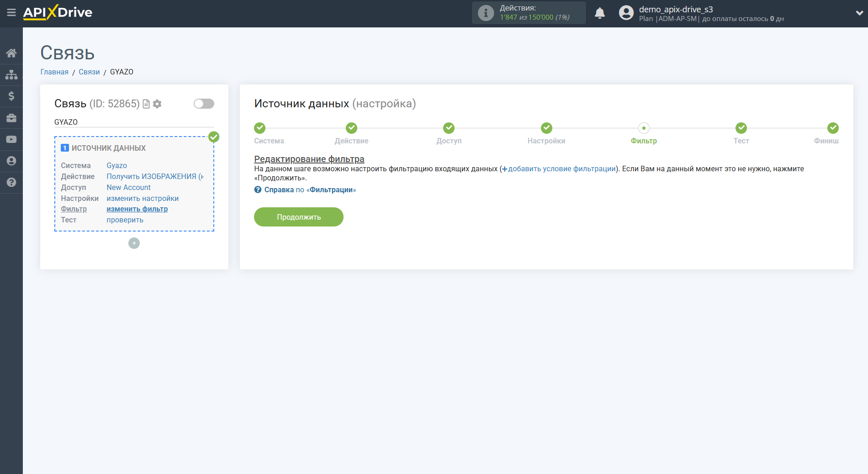Click the plus button below the data source block
The height and width of the screenshot is (474, 868).
[134, 243]
